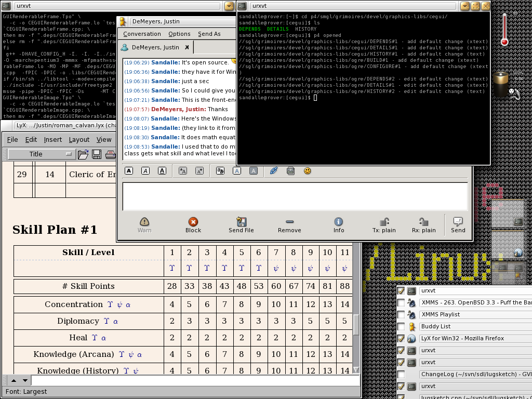
Task: Uncheck the LyX for Win32 Firefox checkbox
Action: tap(401, 339)
